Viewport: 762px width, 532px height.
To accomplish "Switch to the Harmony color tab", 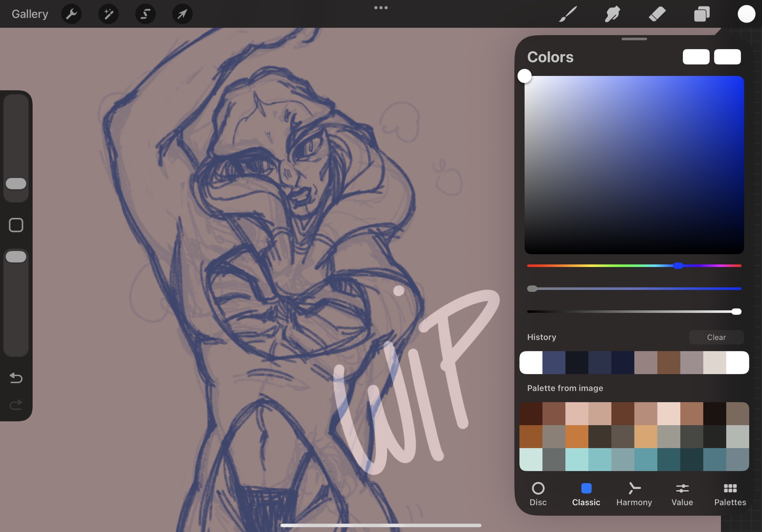I will coord(634,494).
